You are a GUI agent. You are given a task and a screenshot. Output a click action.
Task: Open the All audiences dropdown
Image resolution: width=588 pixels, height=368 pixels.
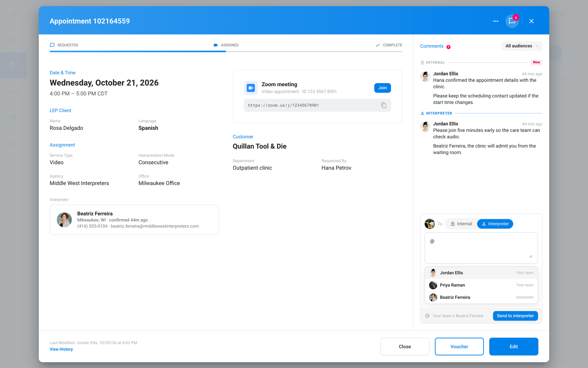tap(522, 46)
